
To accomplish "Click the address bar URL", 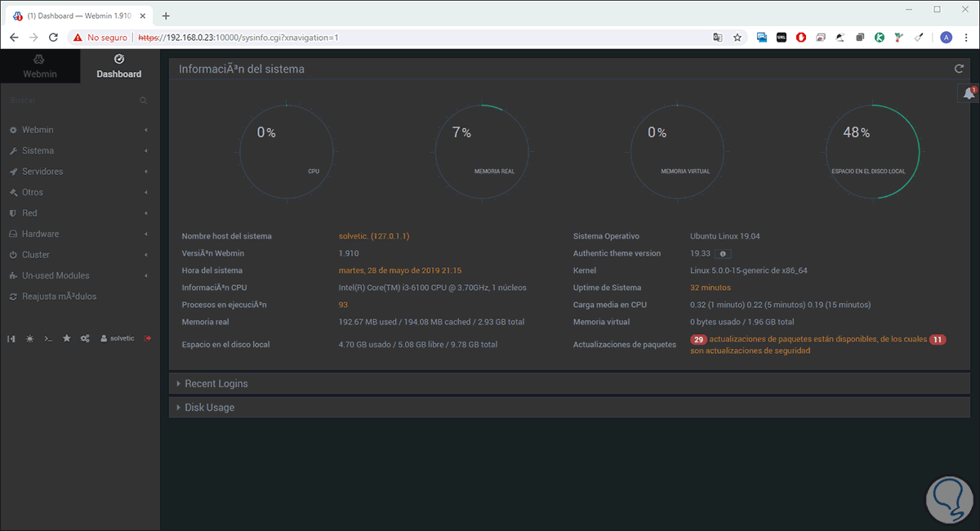I will [x=238, y=38].
